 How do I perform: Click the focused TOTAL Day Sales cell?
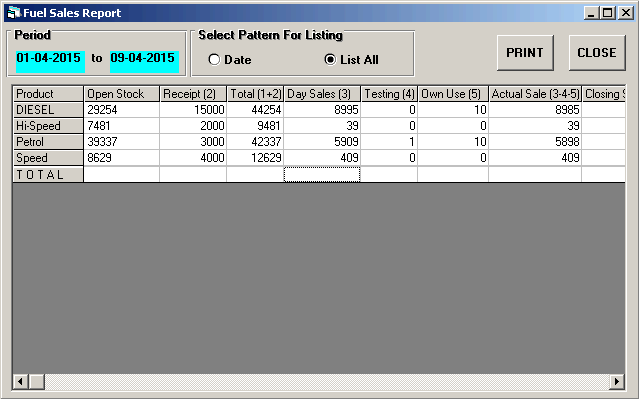pyautogui.click(x=322, y=174)
